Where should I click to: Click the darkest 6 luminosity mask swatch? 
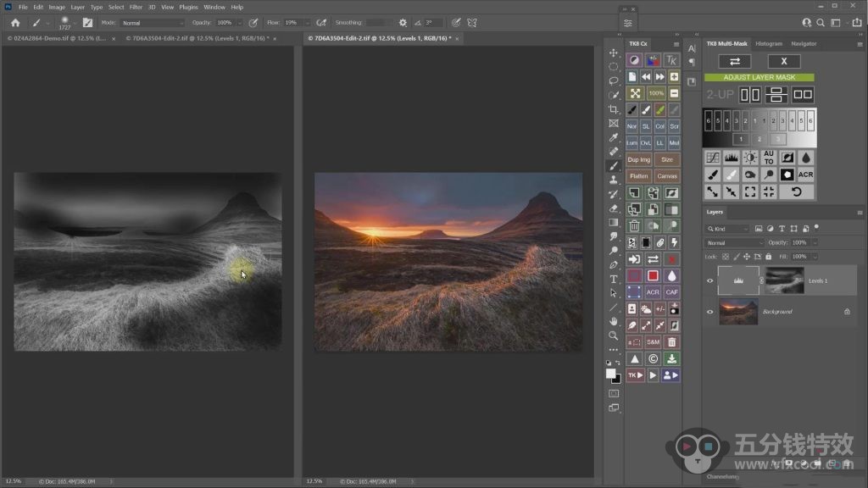[x=709, y=120]
